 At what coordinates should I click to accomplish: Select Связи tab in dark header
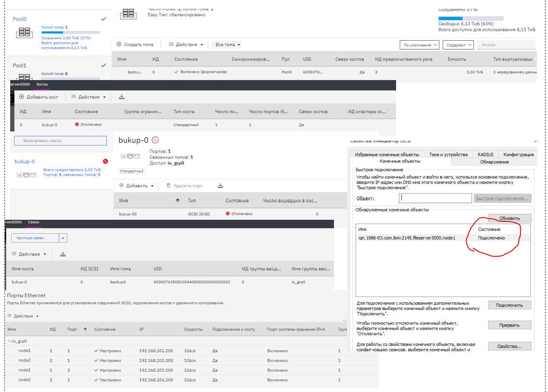[33, 222]
